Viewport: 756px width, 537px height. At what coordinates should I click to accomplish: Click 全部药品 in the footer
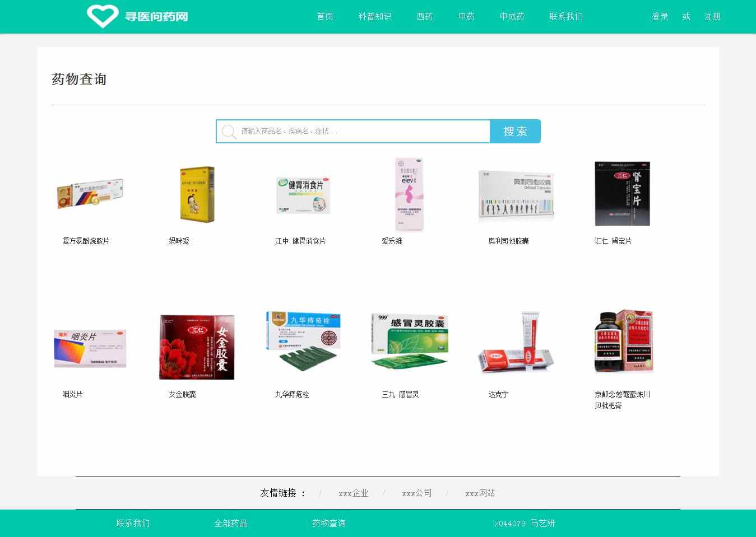click(x=231, y=523)
